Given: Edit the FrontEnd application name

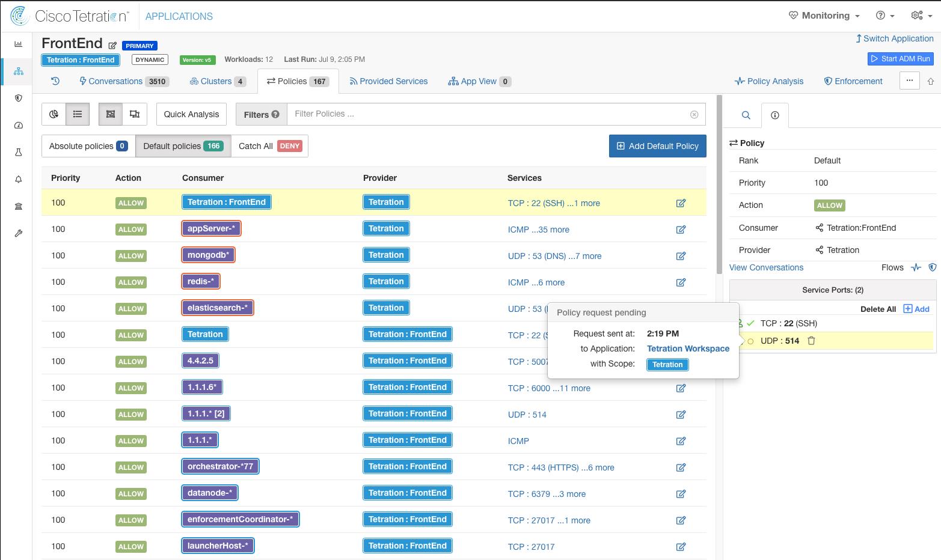Looking at the screenshot, I should [112, 45].
